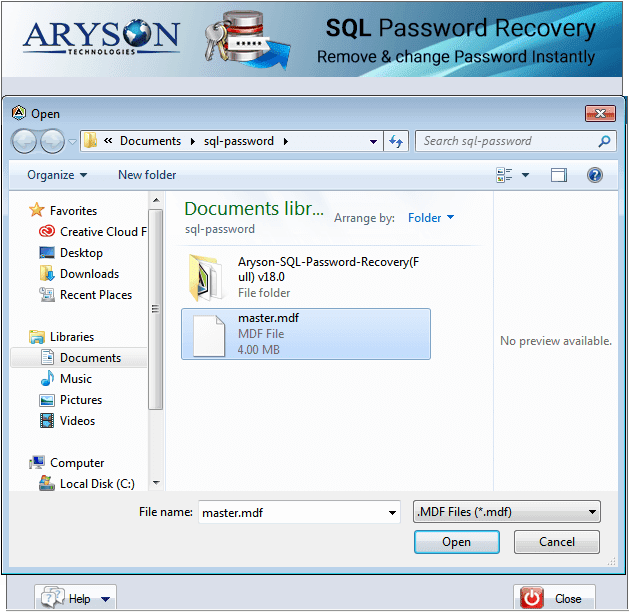Image resolution: width=629 pixels, height=612 pixels.
Task: Click the Back navigation arrow button
Action: 24,141
